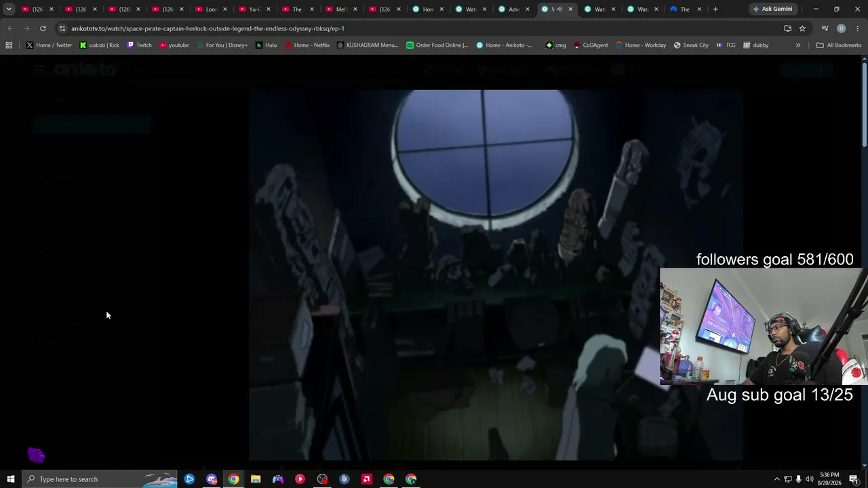Open the red play button app on taskbar

[x=300, y=479]
